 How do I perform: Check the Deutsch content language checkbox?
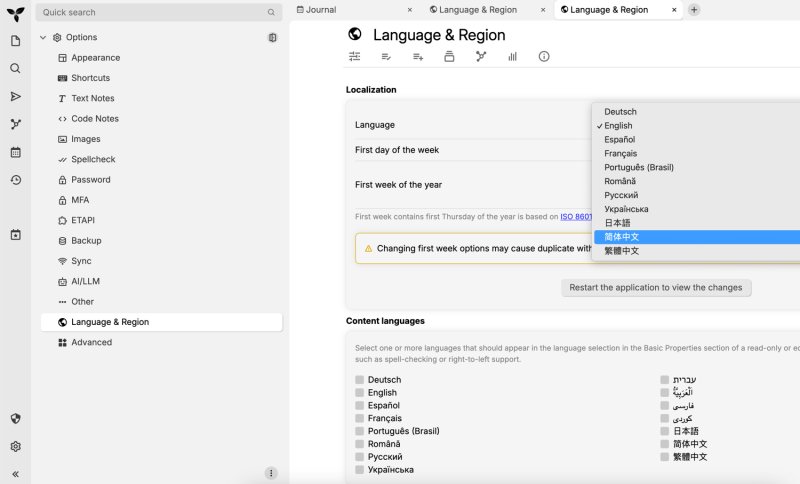[360, 379]
